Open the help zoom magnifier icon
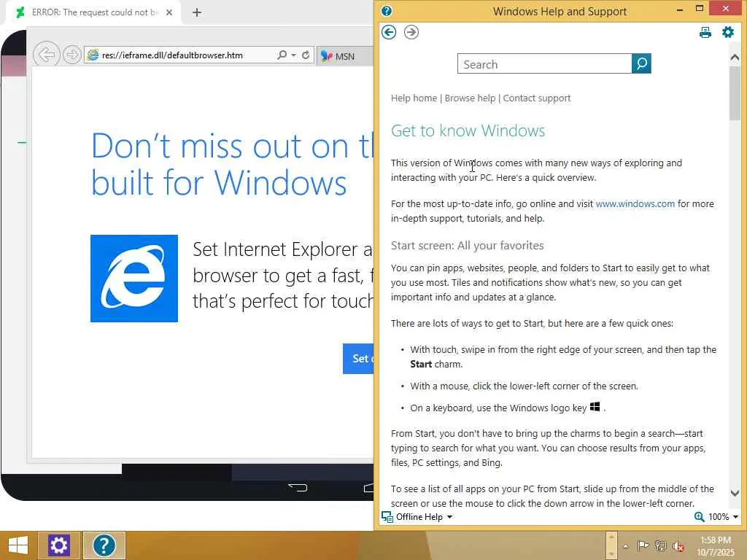Image resolution: width=747 pixels, height=560 pixels. pos(699,517)
